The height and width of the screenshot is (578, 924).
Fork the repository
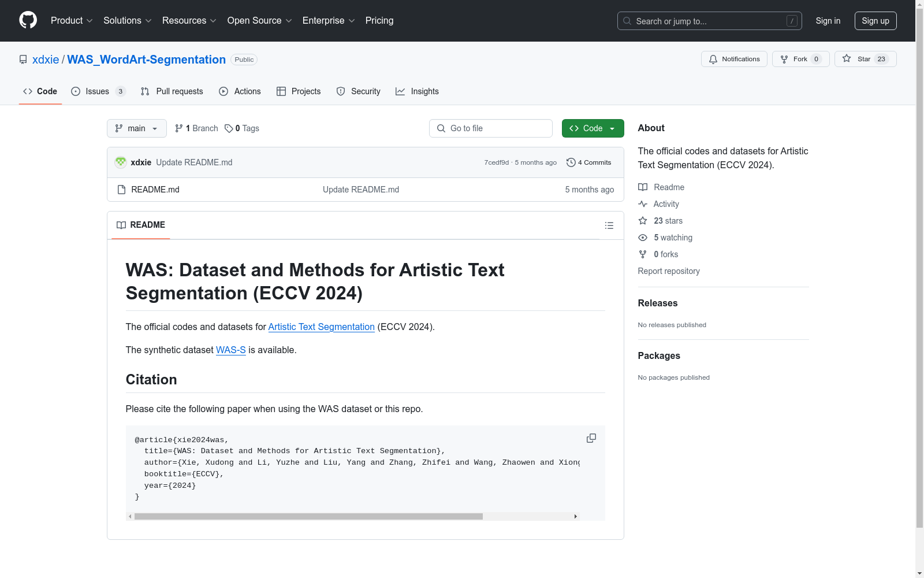click(800, 59)
